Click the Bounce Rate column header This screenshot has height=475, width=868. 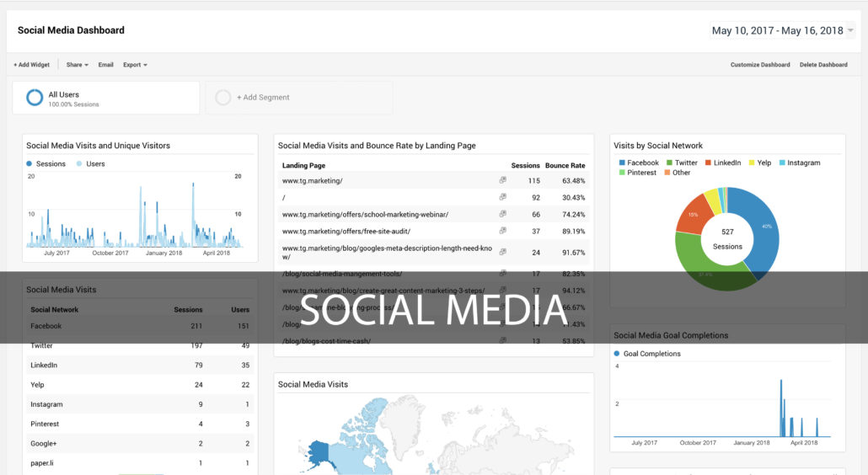[x=565, y=165]
